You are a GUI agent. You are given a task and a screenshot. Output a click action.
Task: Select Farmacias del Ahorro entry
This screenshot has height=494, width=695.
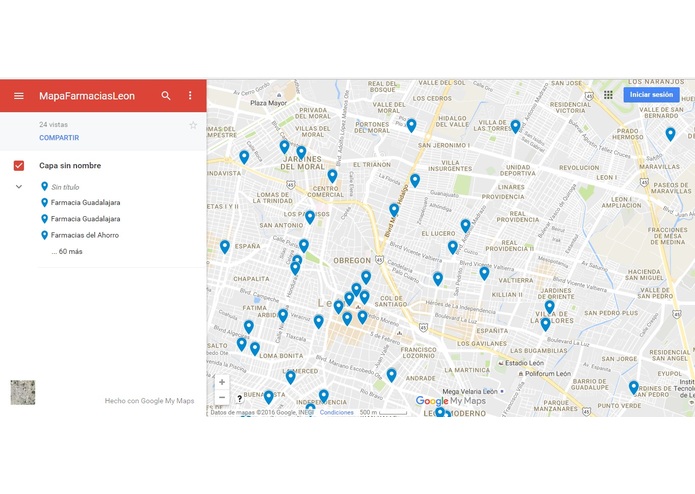point(84,235)
